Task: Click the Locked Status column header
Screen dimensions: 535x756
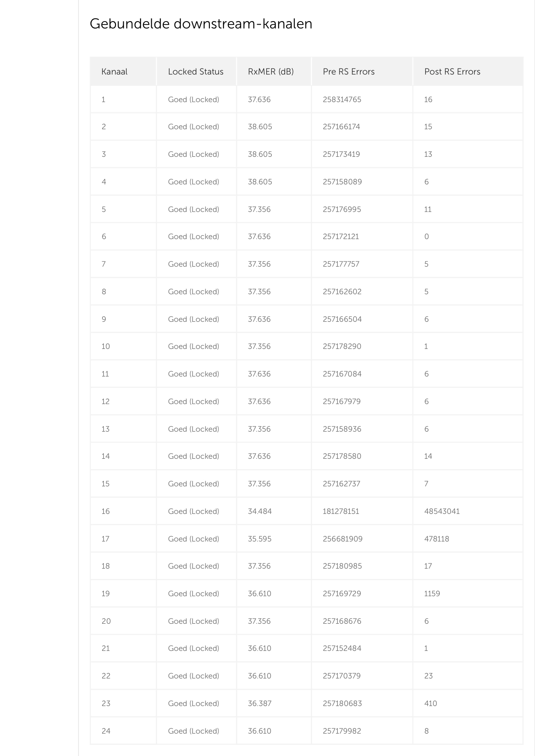Action: point(196,72)
